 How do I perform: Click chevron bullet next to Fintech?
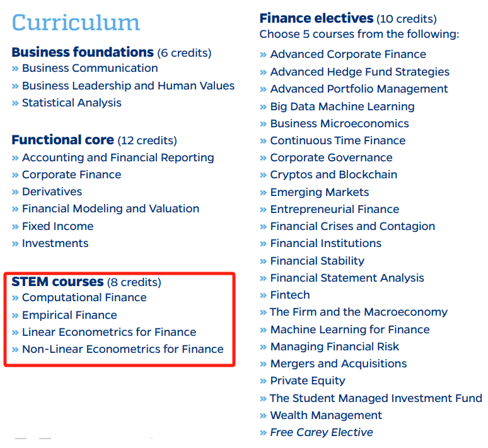pyautogui.click(x=264, y=296)
